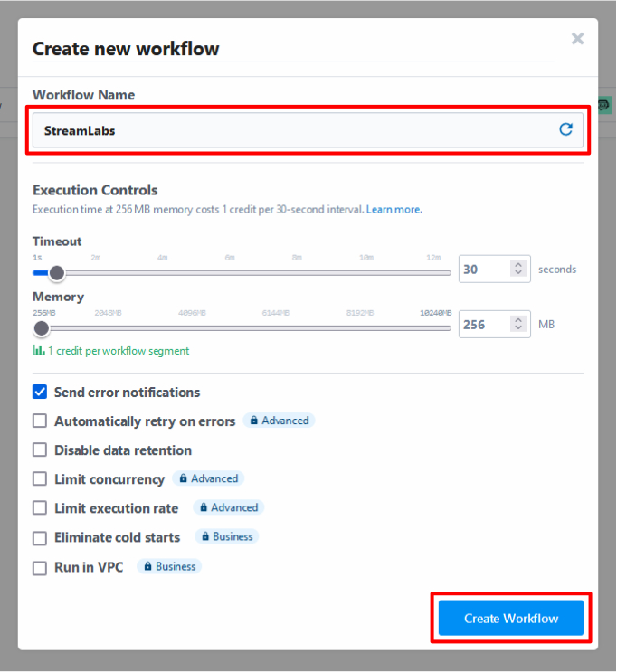The width and height of the screenshot is (617, 672).
Task: Click the lock icon on Automatically retry Advanced badge
Action: (x=254, y=421)
